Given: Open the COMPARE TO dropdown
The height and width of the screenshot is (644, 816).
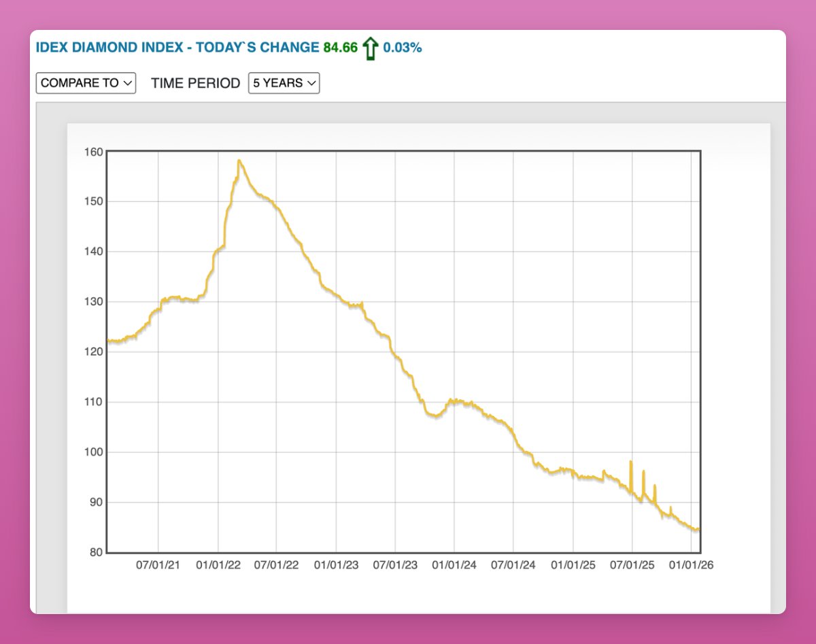Looking at the screenshot, I should tap(86, 83).
